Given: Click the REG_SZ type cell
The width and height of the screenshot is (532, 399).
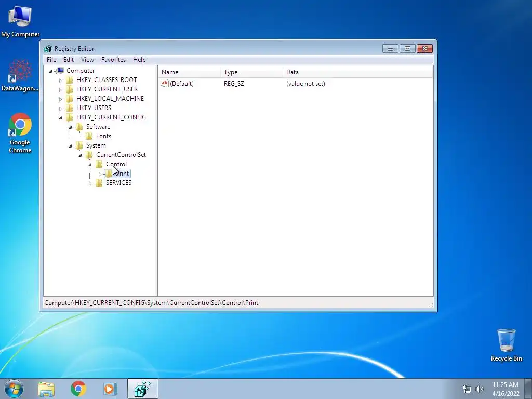Looking at the screenshot, I should [234, 84].
